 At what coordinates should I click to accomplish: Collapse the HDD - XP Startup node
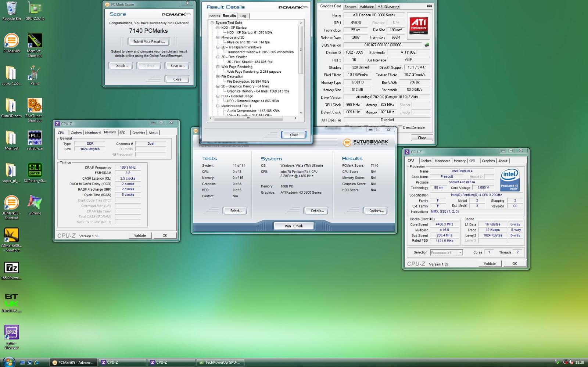pos(218,28)
